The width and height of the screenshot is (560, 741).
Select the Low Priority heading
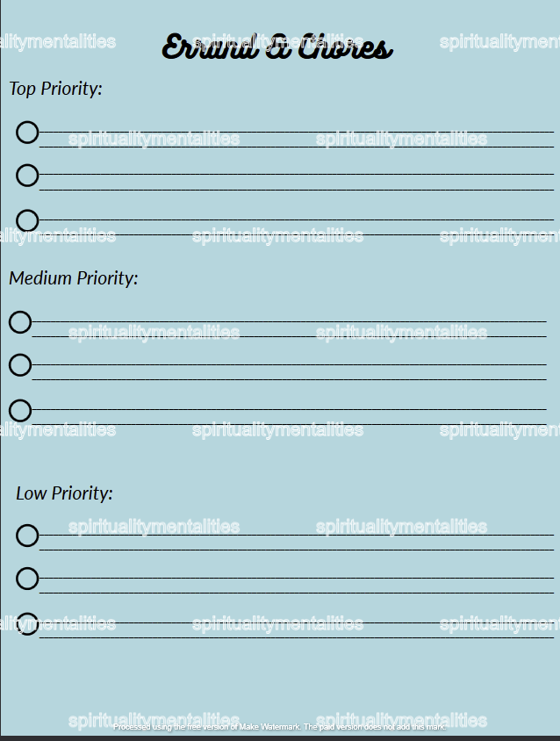65,493
